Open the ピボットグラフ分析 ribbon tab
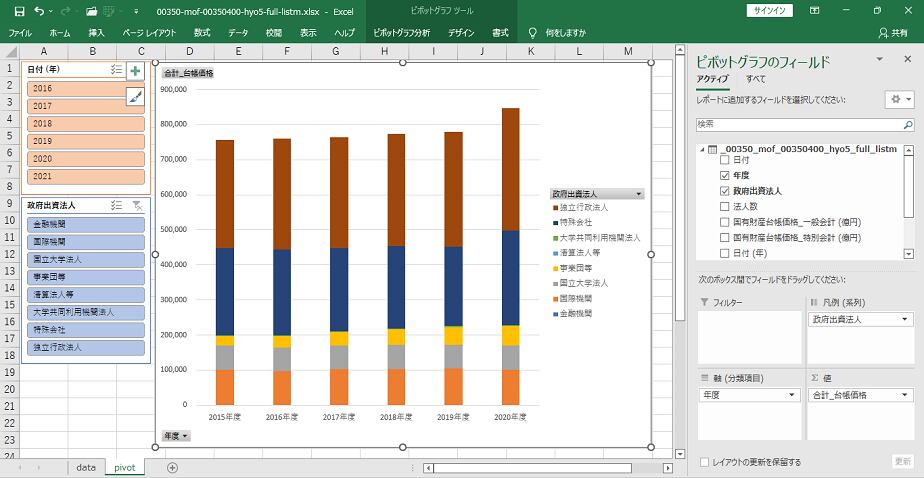The height and width of the screenshot is (478, 924). 400,33
